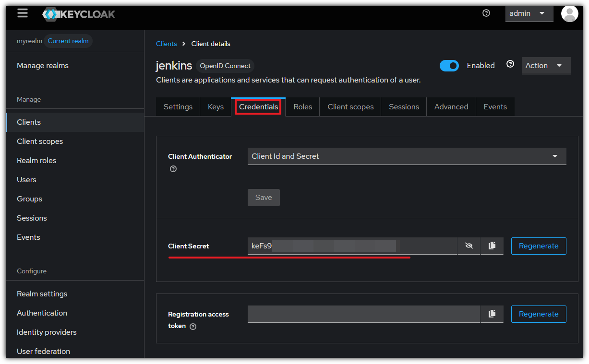Image resolution: width=589 pixels, height=364 pixels.
Task: Open the Advanced tab
Action: 451,107
